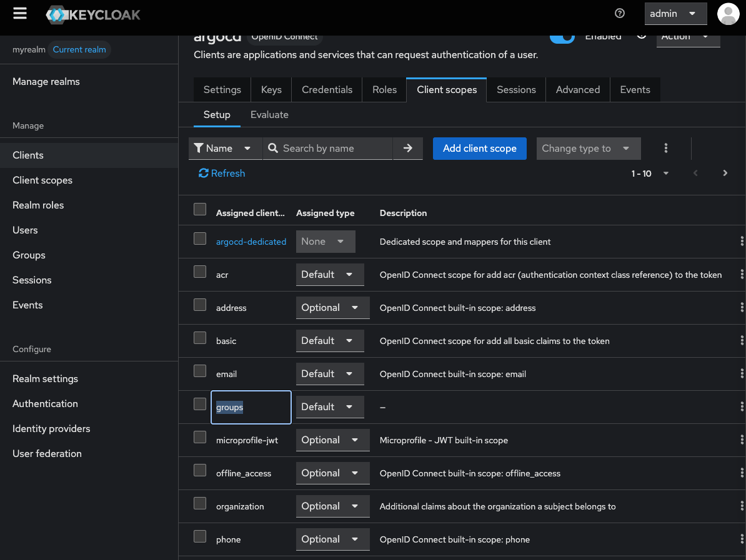Open the Name filter dropdown
This screenshot has height=560, width=746.
[x=226, y=149]
